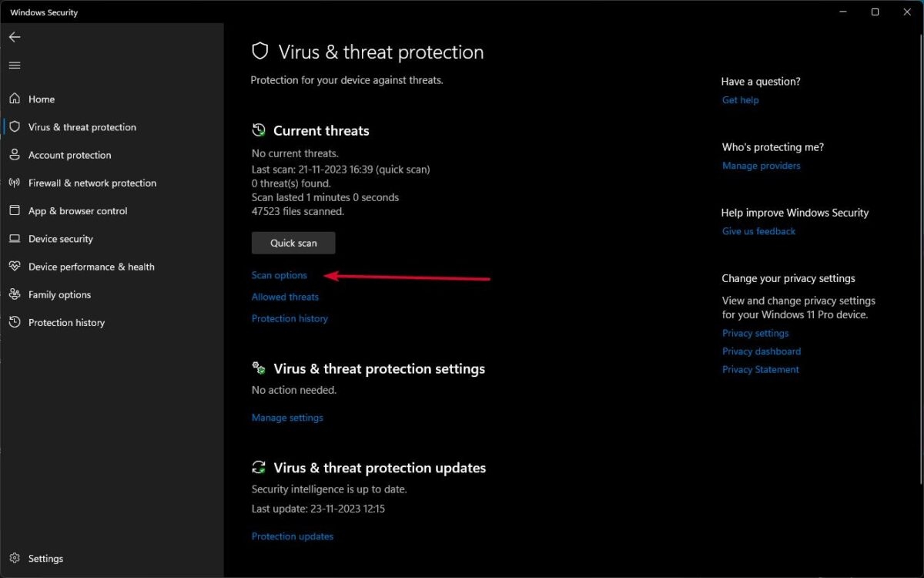Image resolution: width=924 pixels, height=578 pixels.
Task: Collapse the navigation pane with hamburger icon
Action: click(x=14, y=65)
